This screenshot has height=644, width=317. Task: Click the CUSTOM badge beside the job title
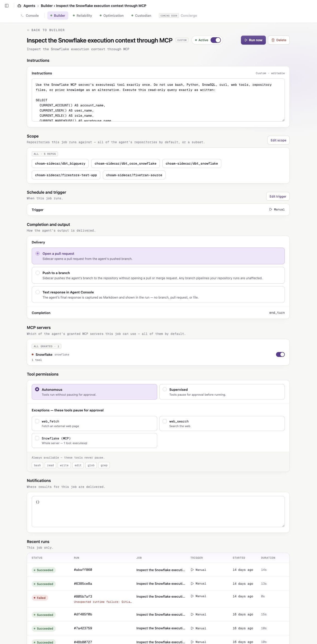coord(182,40)
